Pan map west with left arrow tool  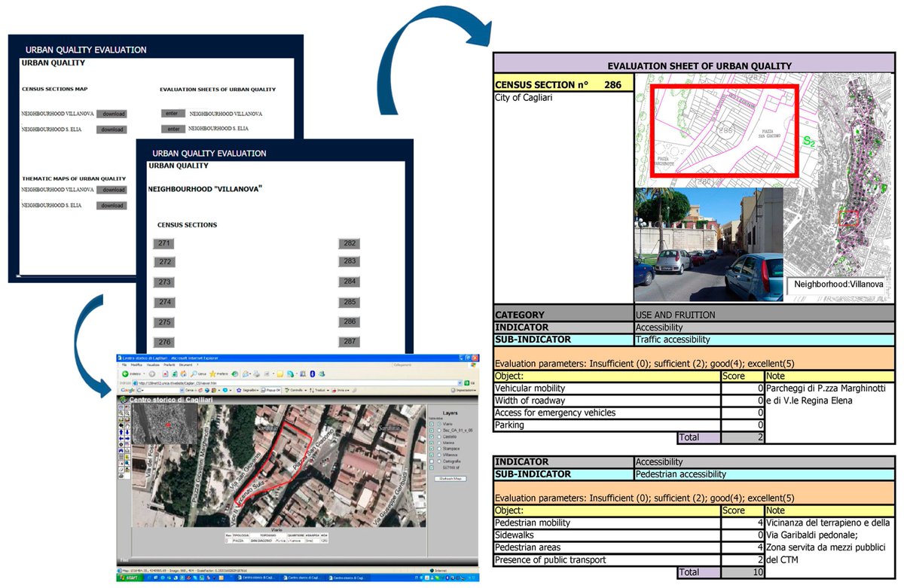tap(121, 439)
